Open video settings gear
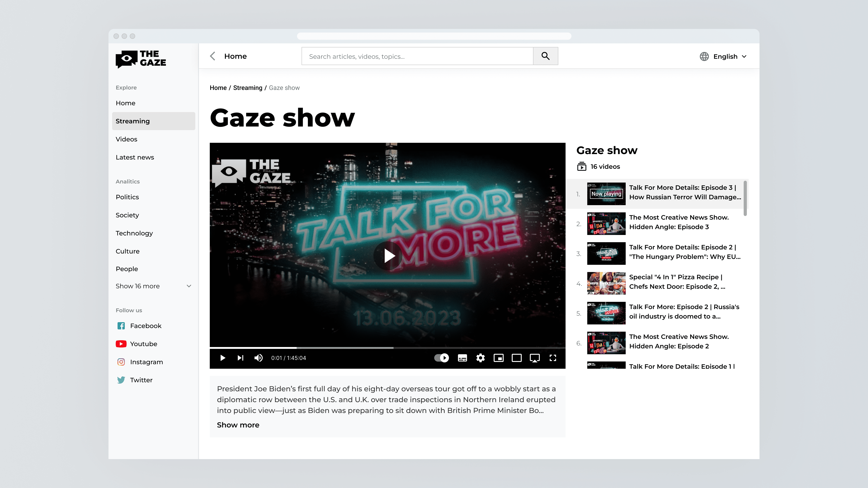 481,358
